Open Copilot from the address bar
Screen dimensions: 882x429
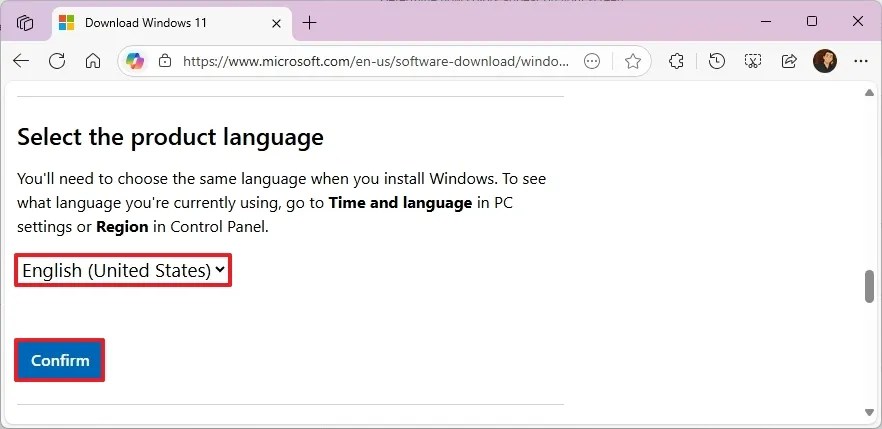tap(135, 61)
